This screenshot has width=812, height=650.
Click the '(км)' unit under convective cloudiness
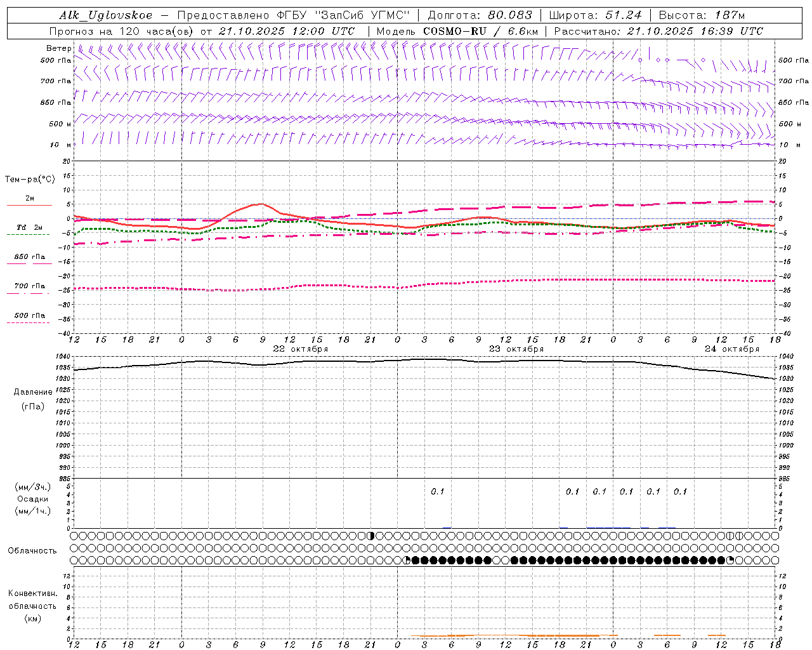(x=32, y=618)
